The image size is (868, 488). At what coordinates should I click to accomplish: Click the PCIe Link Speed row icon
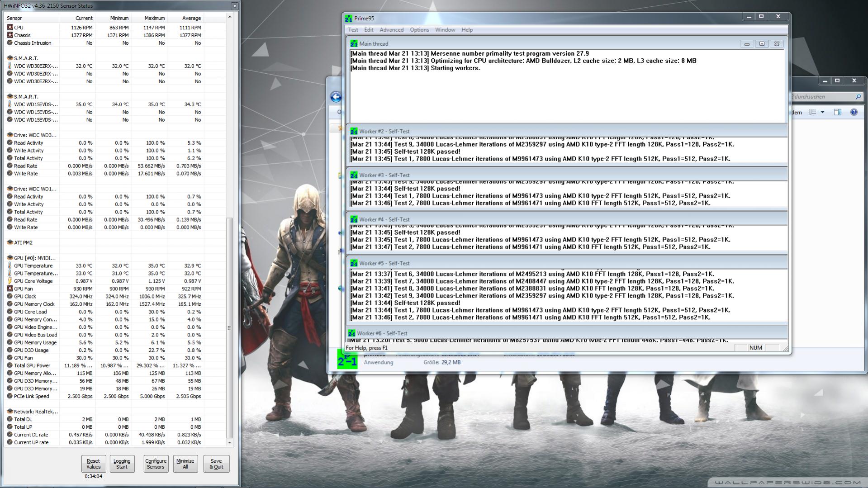(10, 397)
